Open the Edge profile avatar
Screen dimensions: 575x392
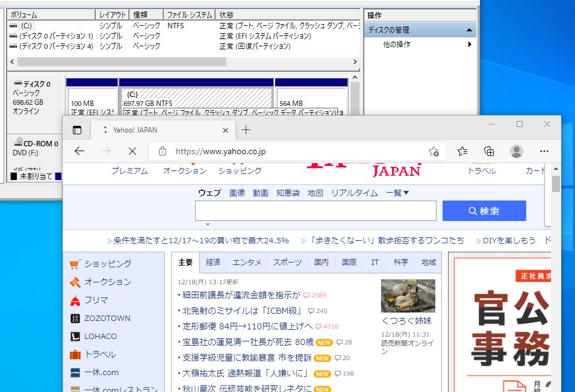tap(517, 151)
